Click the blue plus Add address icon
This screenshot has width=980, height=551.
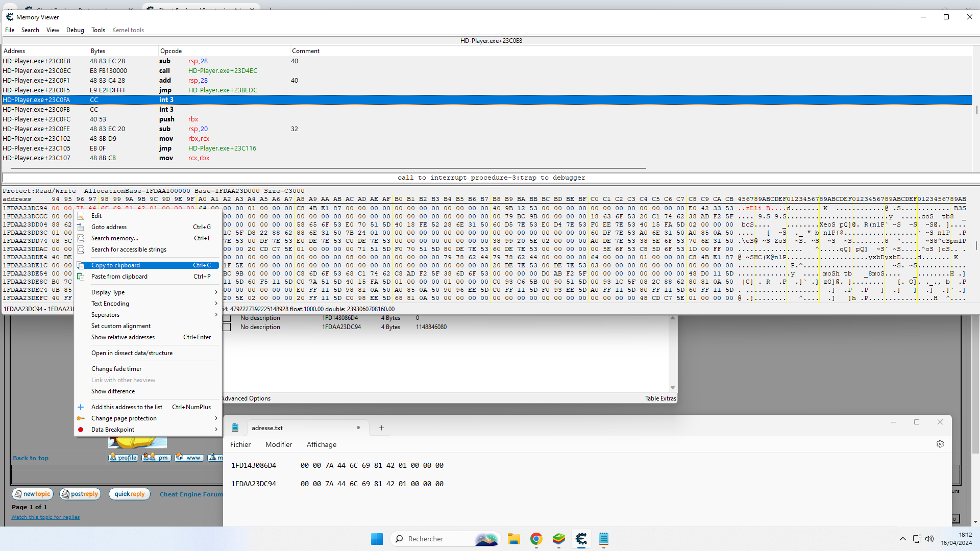(81, 407)
